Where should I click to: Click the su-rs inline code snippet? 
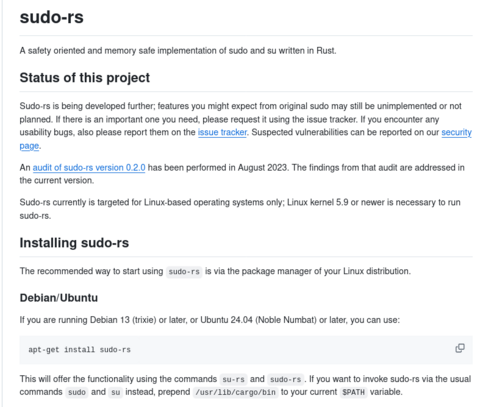pyautogui.click(x=233, y=379)
